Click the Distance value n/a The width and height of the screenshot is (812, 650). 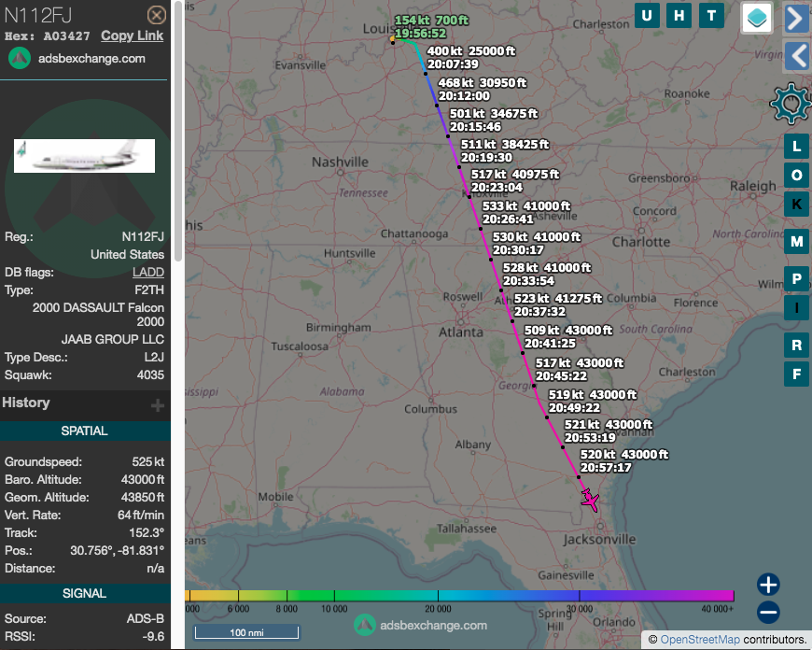click(155, 569)
